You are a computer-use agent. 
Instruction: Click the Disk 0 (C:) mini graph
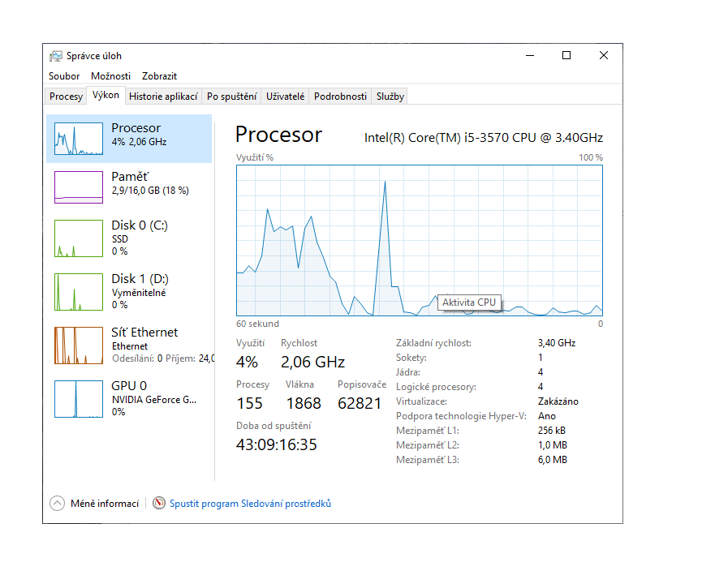(x=79, y=238)
